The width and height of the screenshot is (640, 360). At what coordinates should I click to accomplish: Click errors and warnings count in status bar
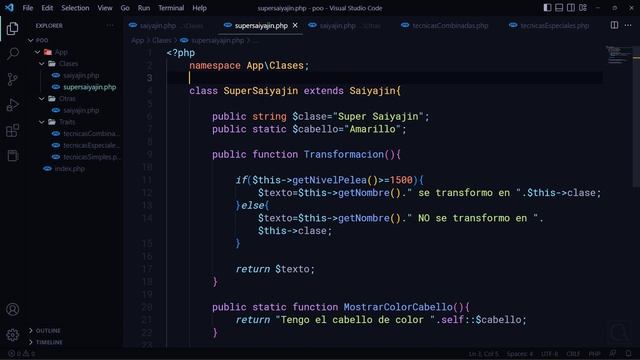point(22,353)
